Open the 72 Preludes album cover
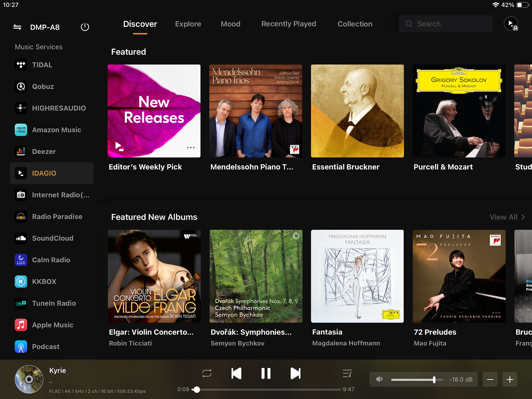This screenshot has height=399, width=532. pos(459,276)
